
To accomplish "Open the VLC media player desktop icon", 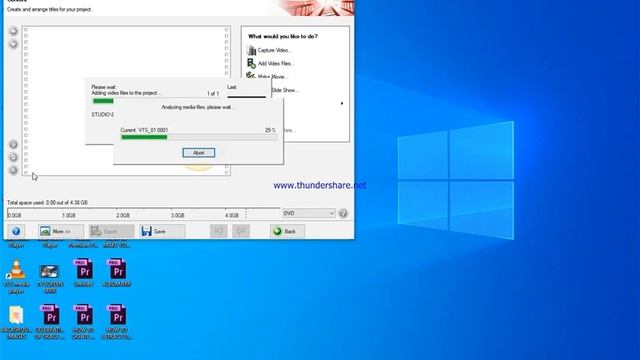I will click(x=16, y=276).
